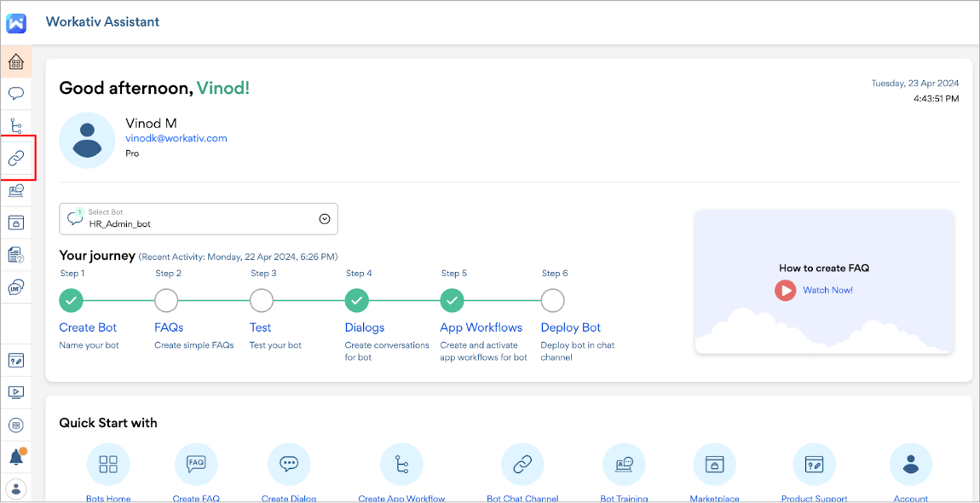Open the Deploy Bot journey link
This screenshot has width=980, height=503.
click(571, 328)
